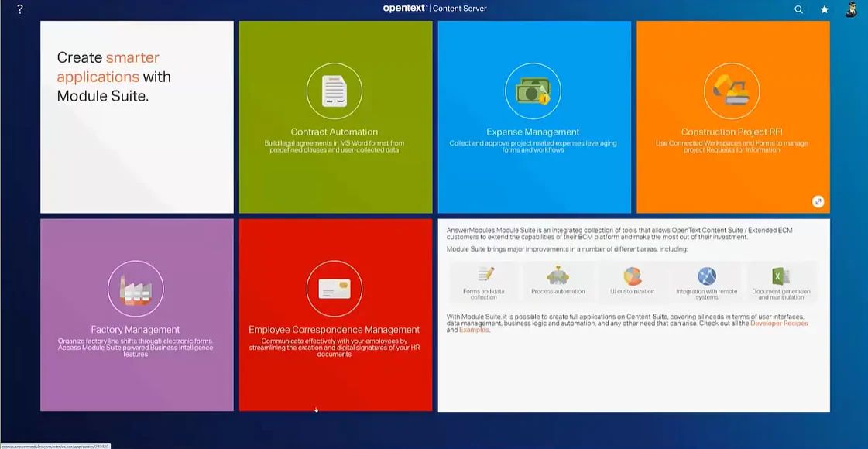
Task: Click 'UI customization' label
Action: 632,291
